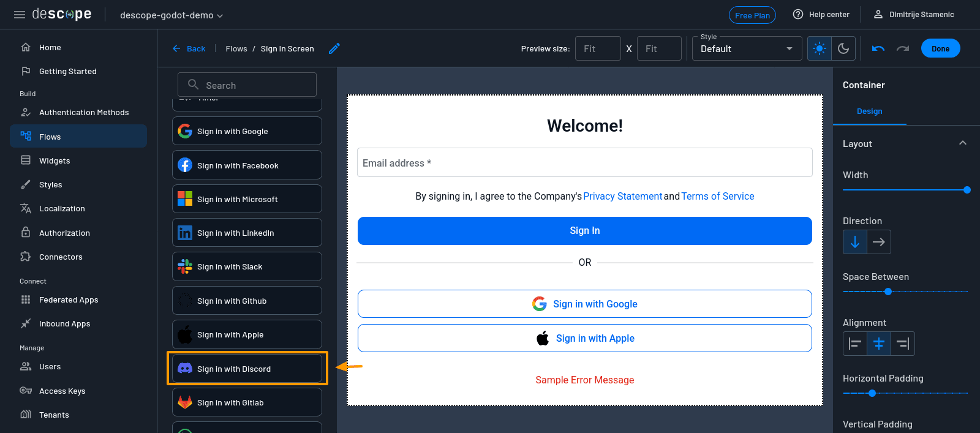Open the Style Default dropdown
980x433 pixels.
(747, 48)
